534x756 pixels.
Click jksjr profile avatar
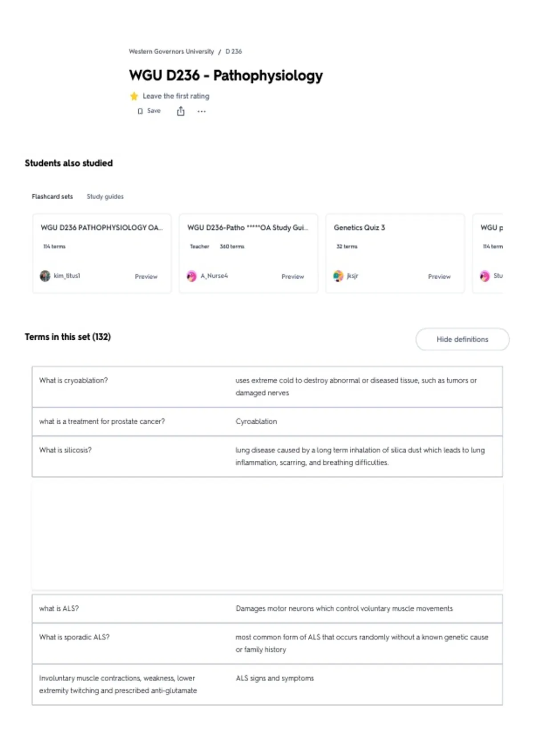338,276
